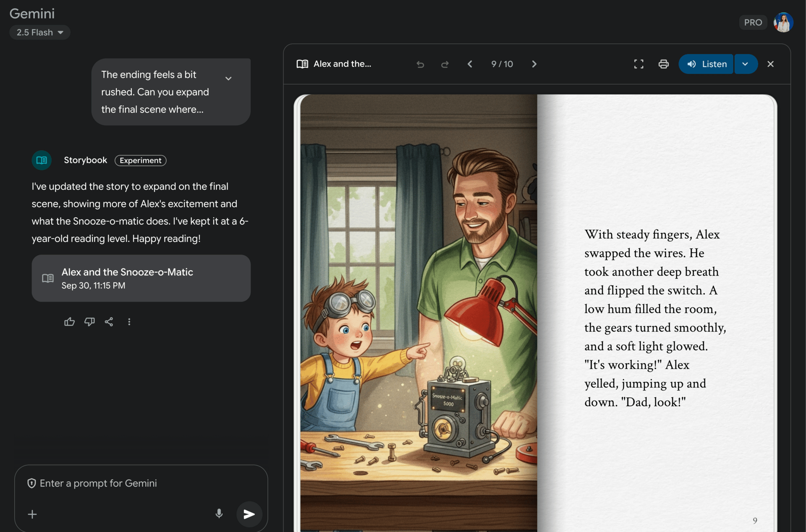This screenshot has width=806, height=532.
Task: Print the storybook
Action: coord(663,64)
